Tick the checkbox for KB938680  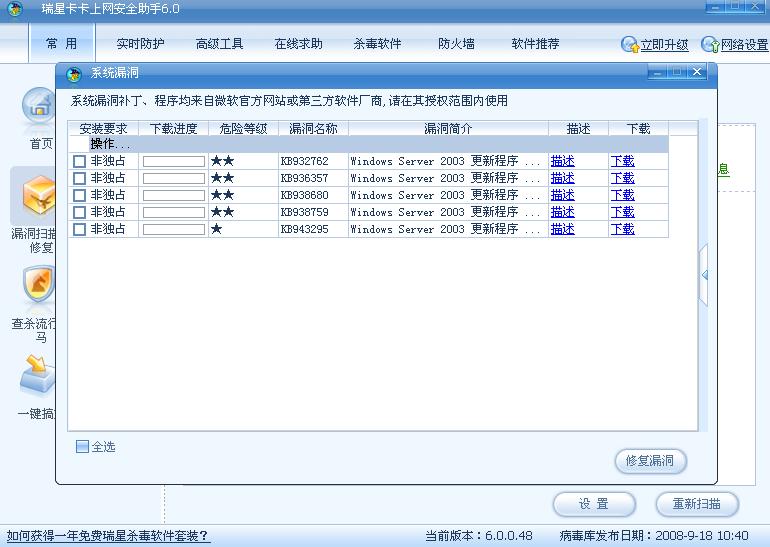pos(79,195)
